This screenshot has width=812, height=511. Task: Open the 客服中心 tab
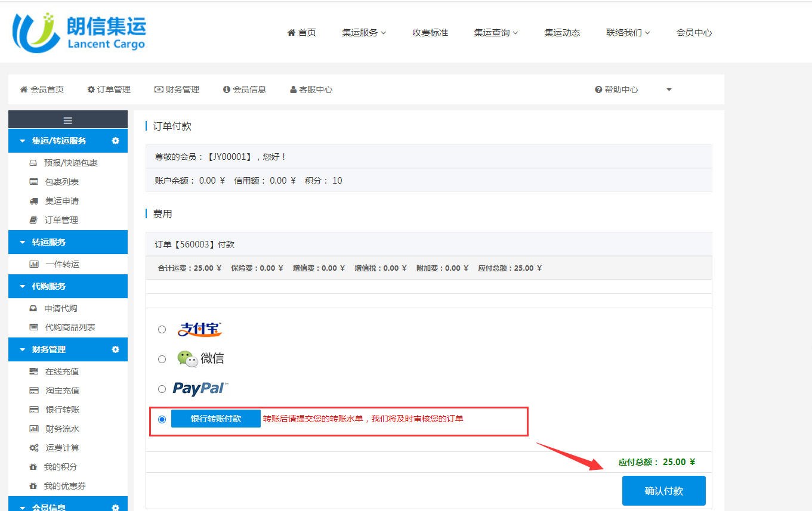pos(311,89)
